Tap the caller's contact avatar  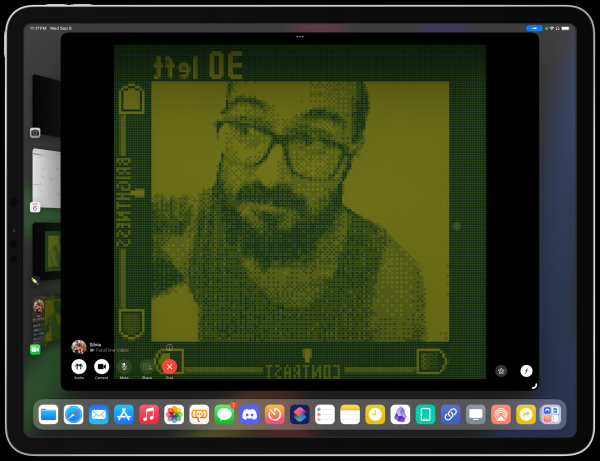click(x=79, y=347)
